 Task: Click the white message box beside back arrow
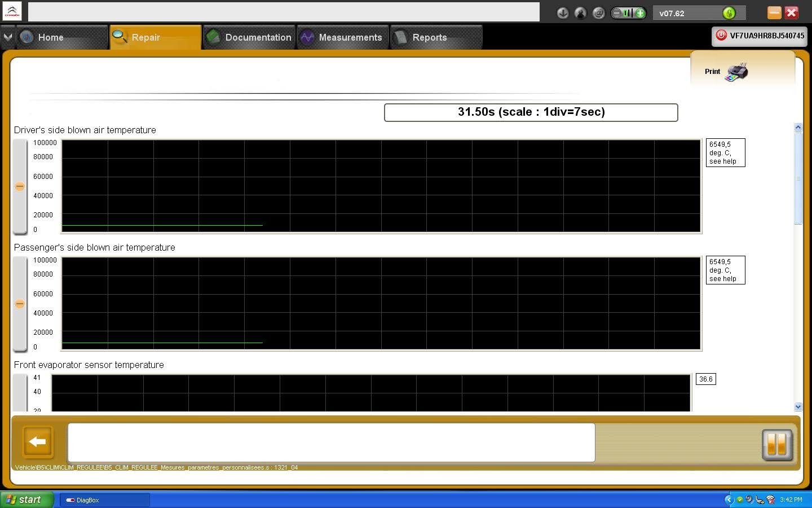coord(331,443)
